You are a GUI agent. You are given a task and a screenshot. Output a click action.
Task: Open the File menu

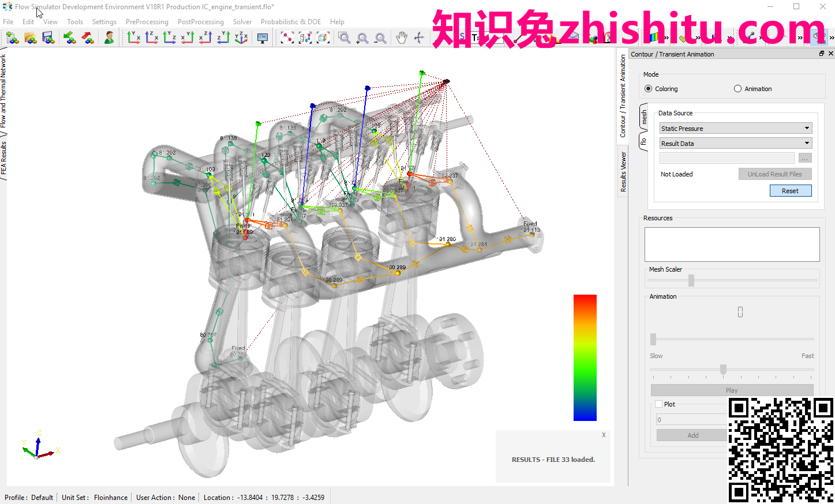pyautogui.click(x=8, y=22)
